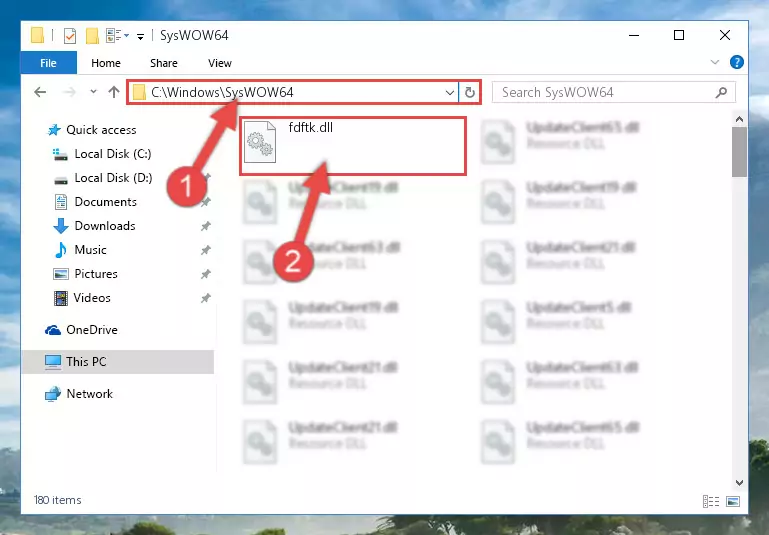This screenshot has height=535, width=769.
Task: Close the SysWOW64 window
Action: 724,35
